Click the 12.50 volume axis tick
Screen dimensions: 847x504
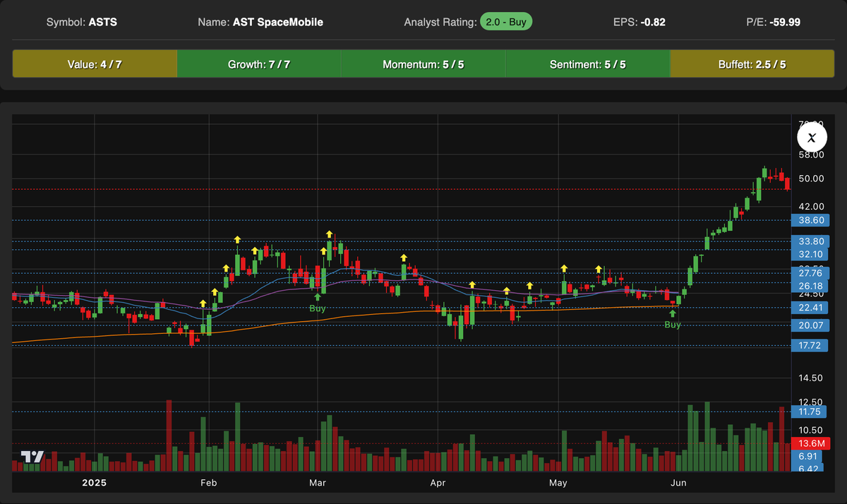[x=811, y=402]
